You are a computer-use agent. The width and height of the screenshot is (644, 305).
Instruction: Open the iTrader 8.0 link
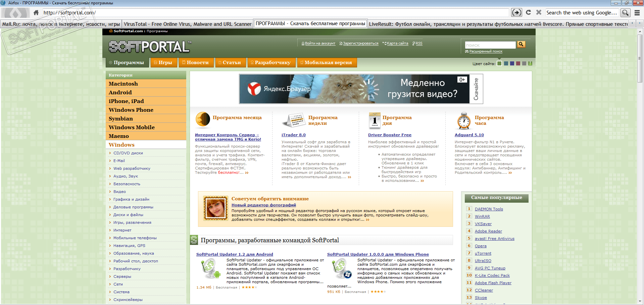pyautogui.click(x=294, y=135)
